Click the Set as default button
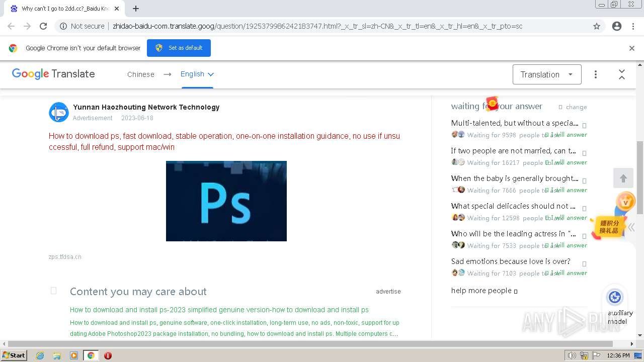This screenshot has width=644, height=362. pos(179,48)
